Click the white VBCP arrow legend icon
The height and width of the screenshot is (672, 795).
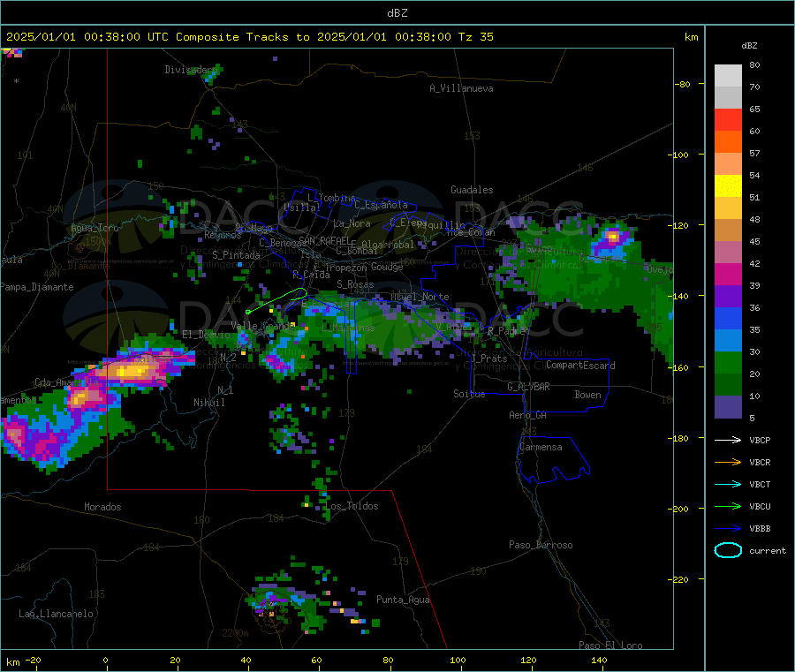(728, 440)
